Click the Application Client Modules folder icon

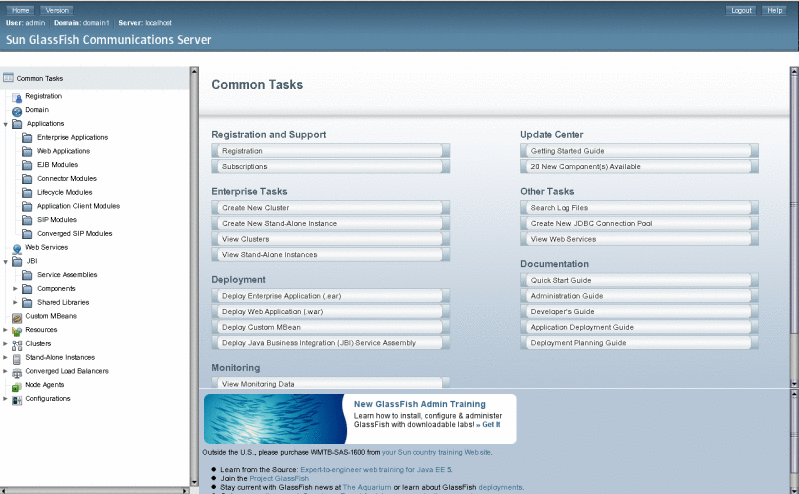27,206
